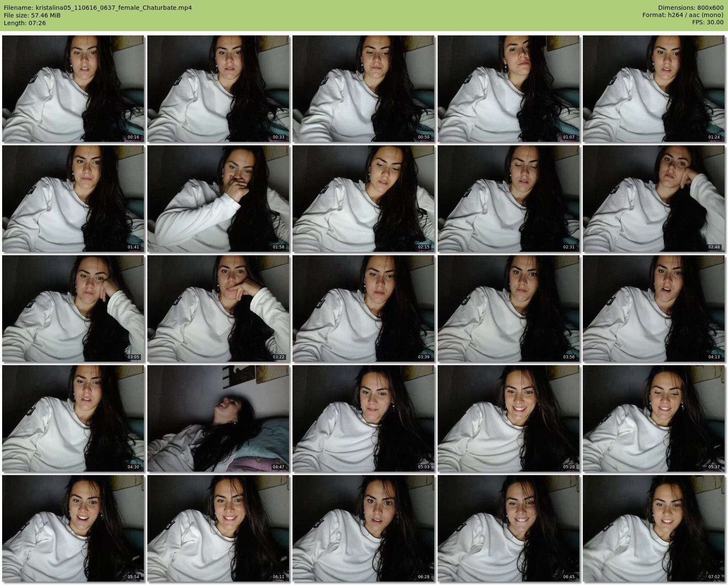Screen dimensions: 728x585
Task: Select the thumbnail stamped 03:05
Action: pos(73,308)
